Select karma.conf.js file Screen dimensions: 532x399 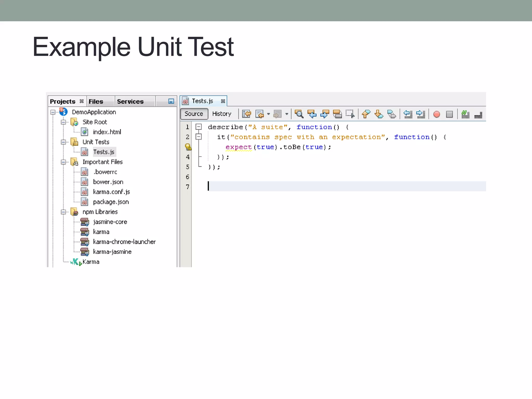click(111, 192)
